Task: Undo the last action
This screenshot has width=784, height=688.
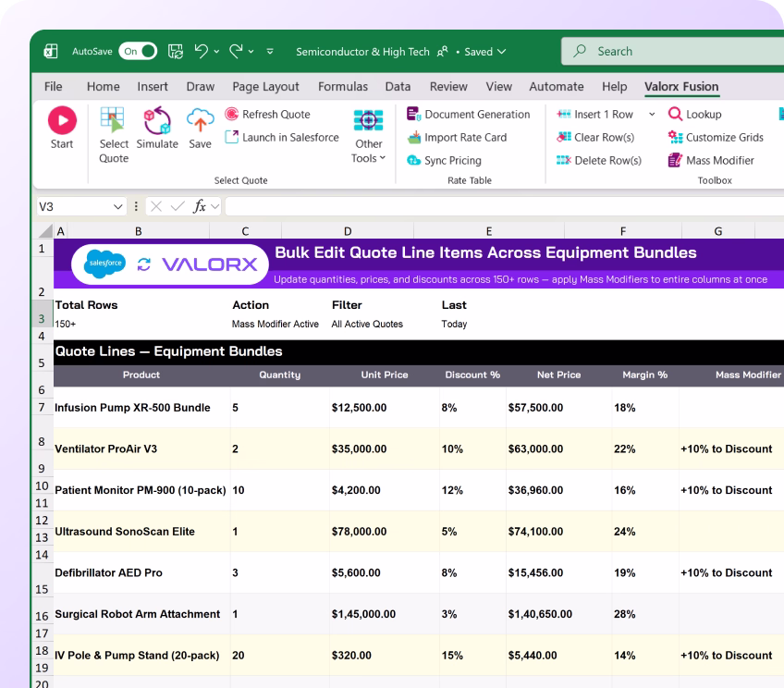Action: 201,51
